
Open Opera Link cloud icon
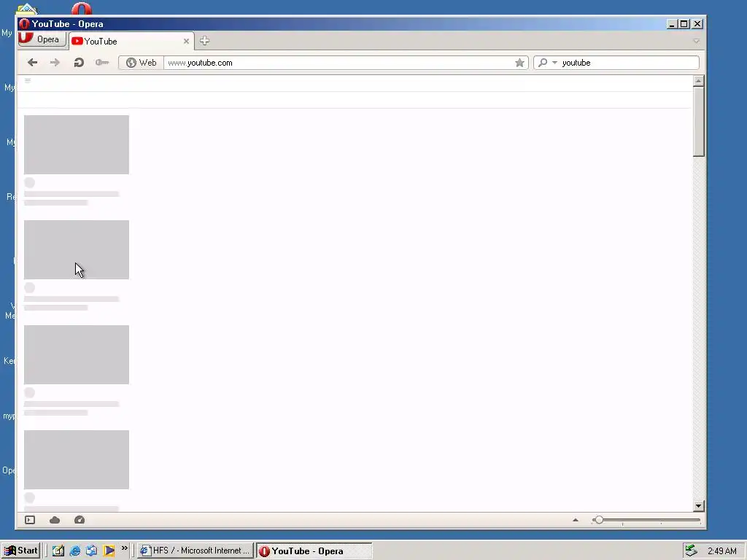point(55,520)
